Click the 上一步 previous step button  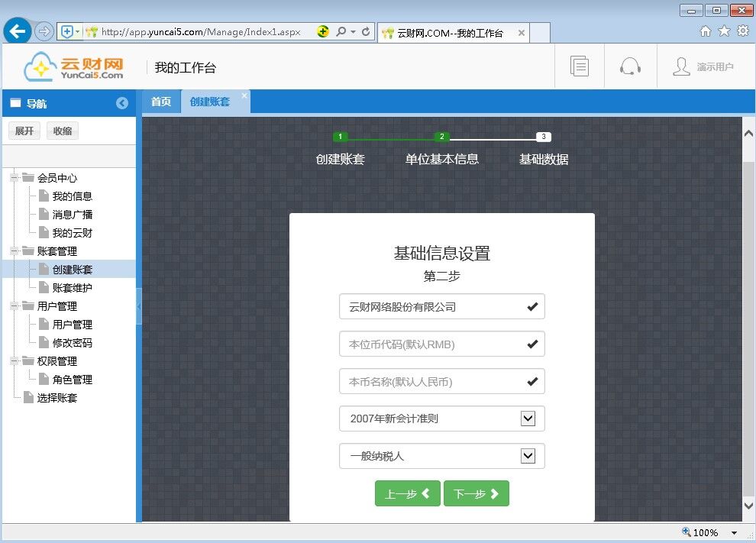point(407,494)
